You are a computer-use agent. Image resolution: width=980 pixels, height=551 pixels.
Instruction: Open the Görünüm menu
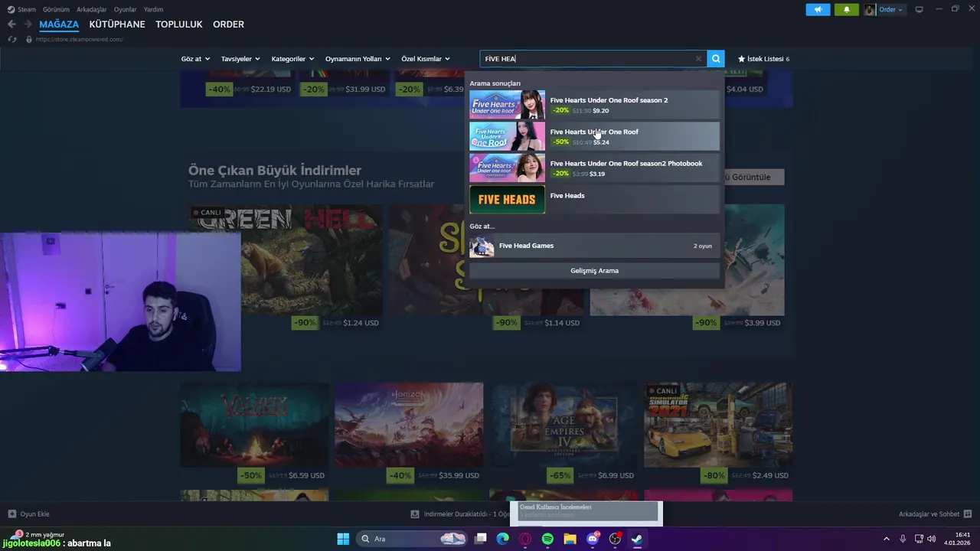click(56, 9)
